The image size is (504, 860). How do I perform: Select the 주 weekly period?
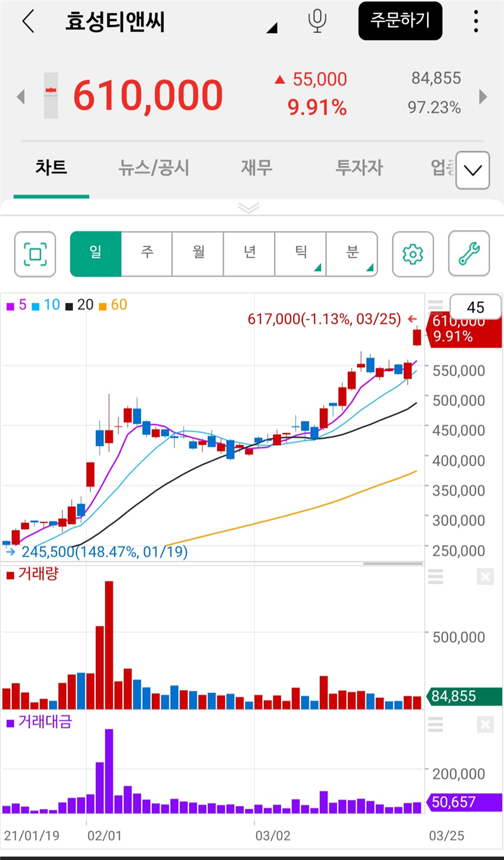pyautogui.click(x=147, y=254)
